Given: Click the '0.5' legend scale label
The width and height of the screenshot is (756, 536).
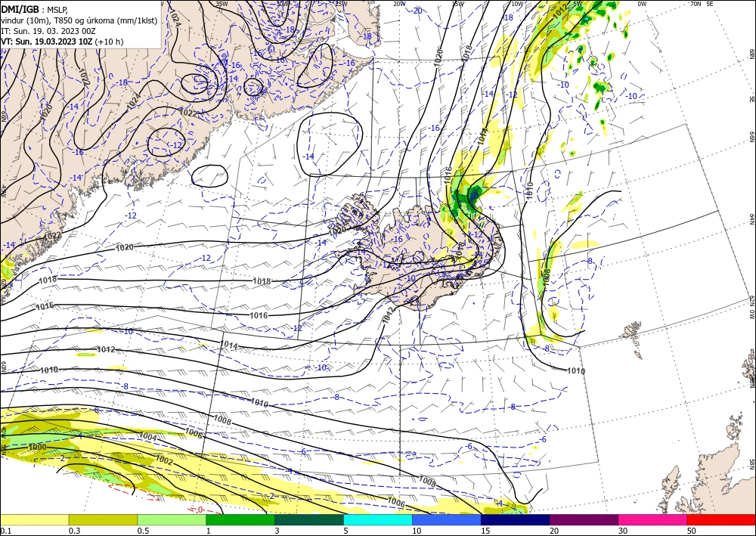Looking at the screenshot, I should [x=143, y=531].
